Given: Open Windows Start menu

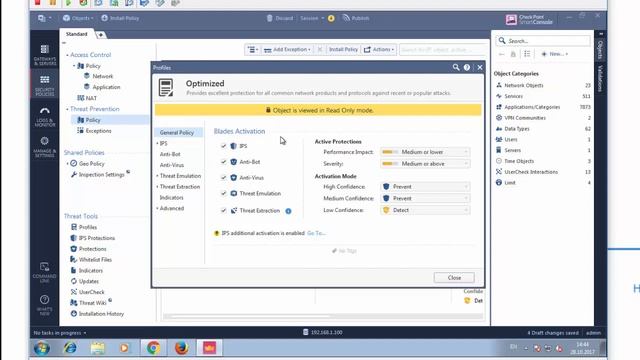Looking at the screenshot, I should 42,348.
